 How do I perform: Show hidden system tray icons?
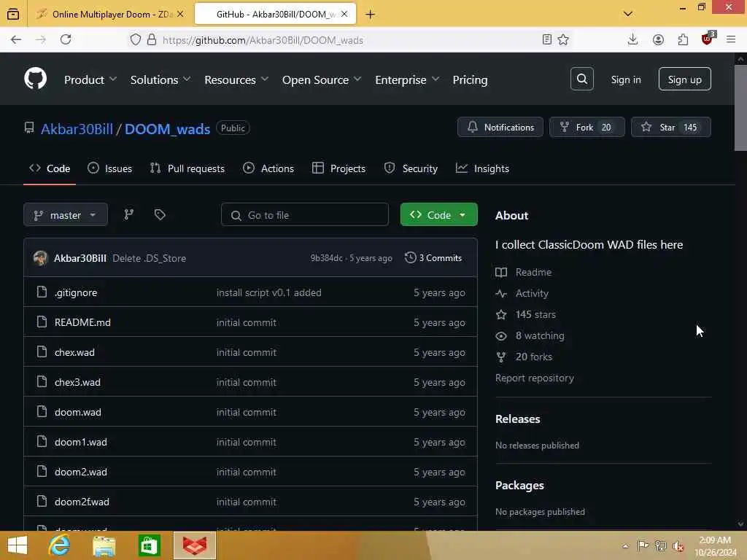(625, 546)
